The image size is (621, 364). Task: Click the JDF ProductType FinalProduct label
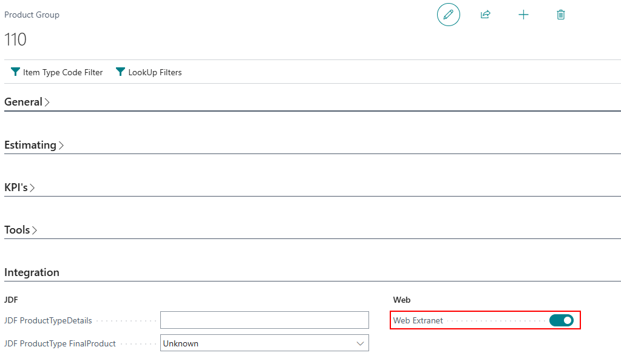pos(59,343)
